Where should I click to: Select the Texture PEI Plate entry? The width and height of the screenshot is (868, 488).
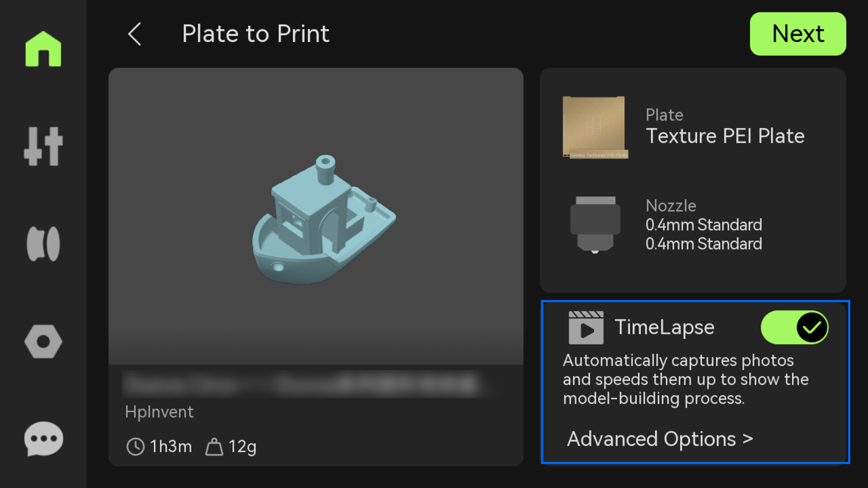tap(692, 127)
